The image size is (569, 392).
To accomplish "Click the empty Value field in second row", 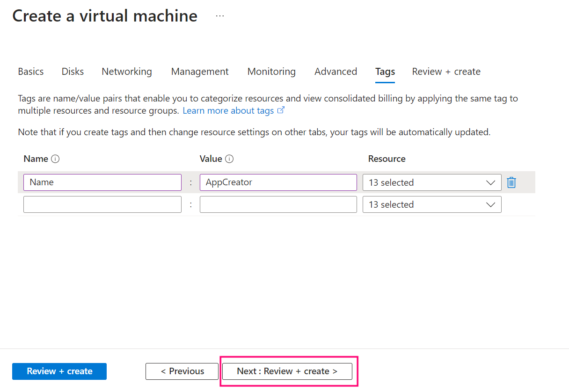I will [x=278, y=204].
